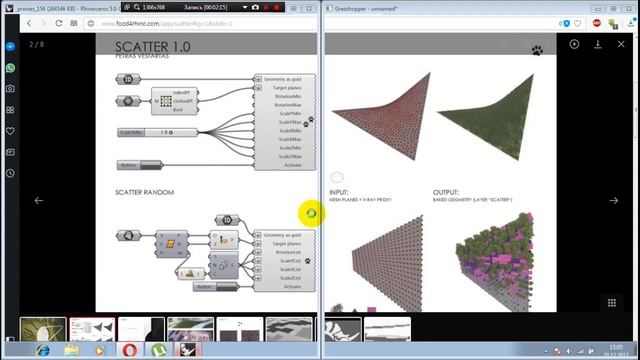Show the previous gallery slide
The image size is (640, 360).
pyautogui.click(x=39, y=200)
